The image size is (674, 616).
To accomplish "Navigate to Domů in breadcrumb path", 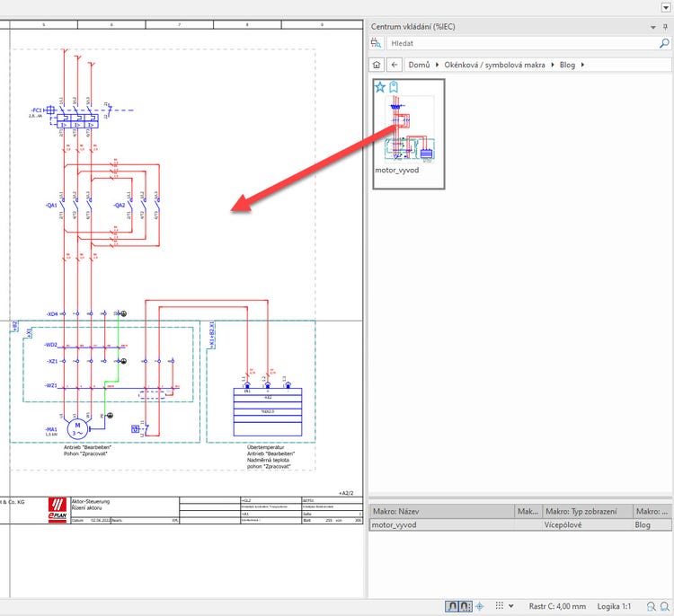I will click(418, 65).
